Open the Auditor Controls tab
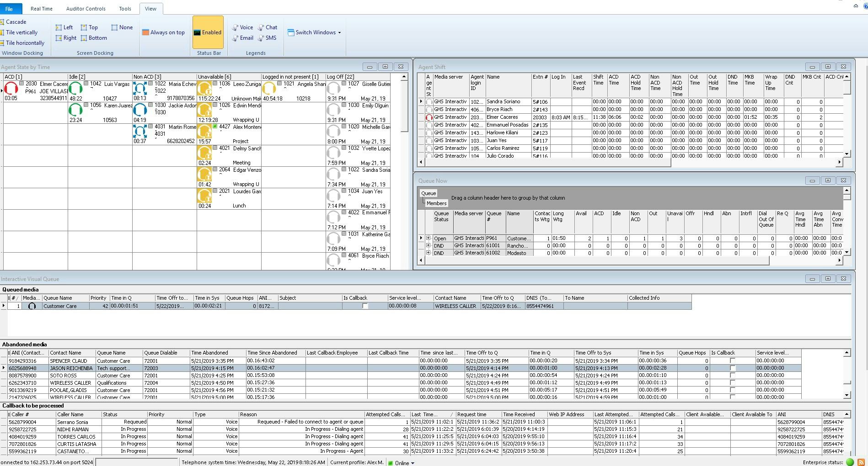 pyautogui.click(x=86, y=8)
